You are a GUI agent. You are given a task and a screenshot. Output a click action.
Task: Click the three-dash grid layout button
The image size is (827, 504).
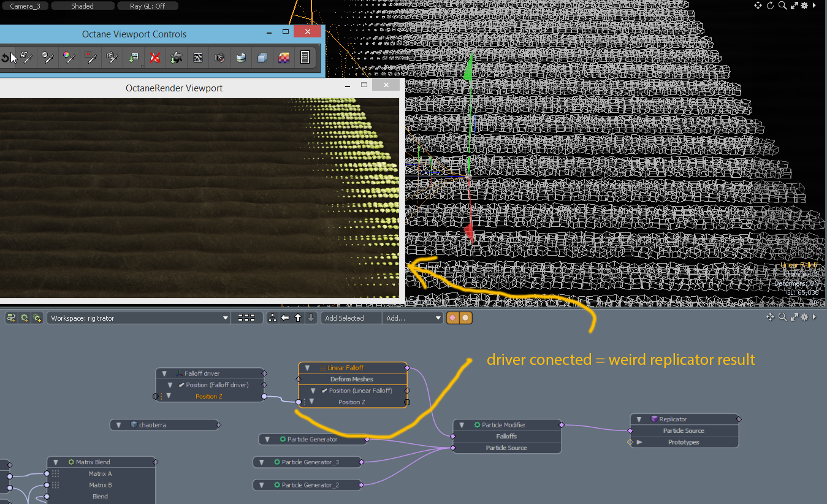[x=246, y=318]
